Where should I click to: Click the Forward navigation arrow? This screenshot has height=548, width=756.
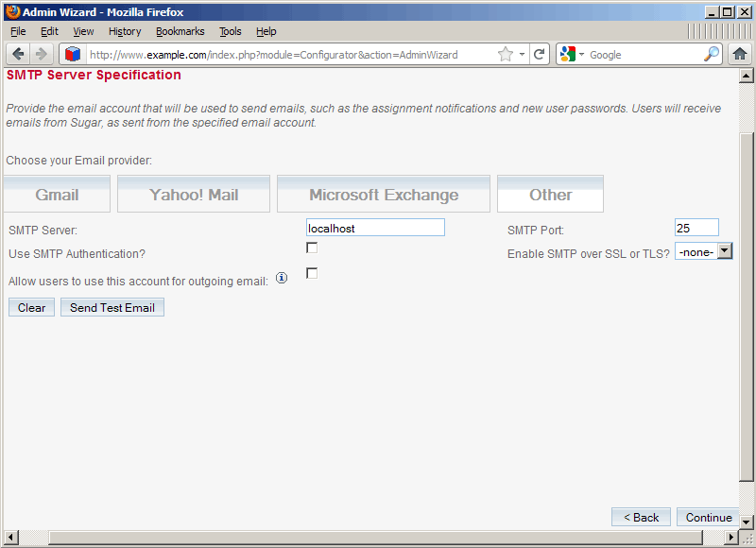click(41, 54)
